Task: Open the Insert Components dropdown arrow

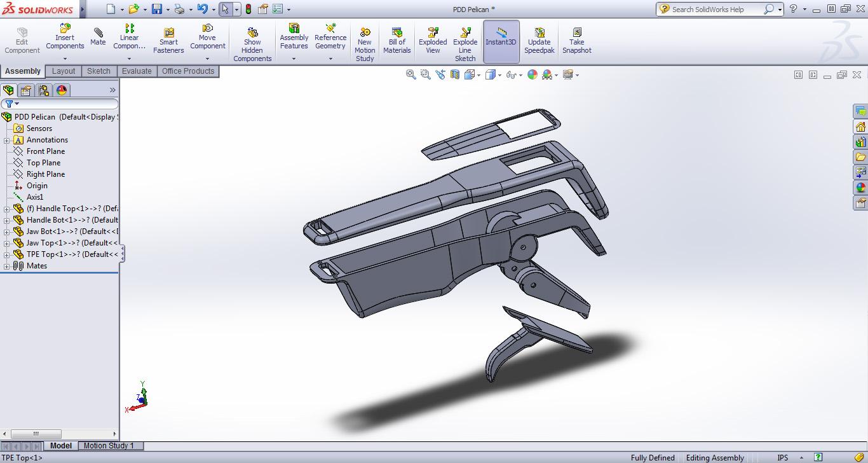Action: [x=65, y=59]
